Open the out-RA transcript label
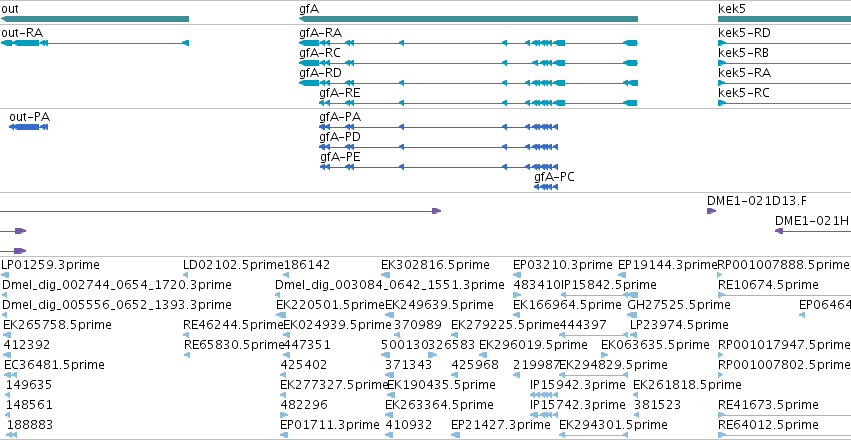 [22, 33]
